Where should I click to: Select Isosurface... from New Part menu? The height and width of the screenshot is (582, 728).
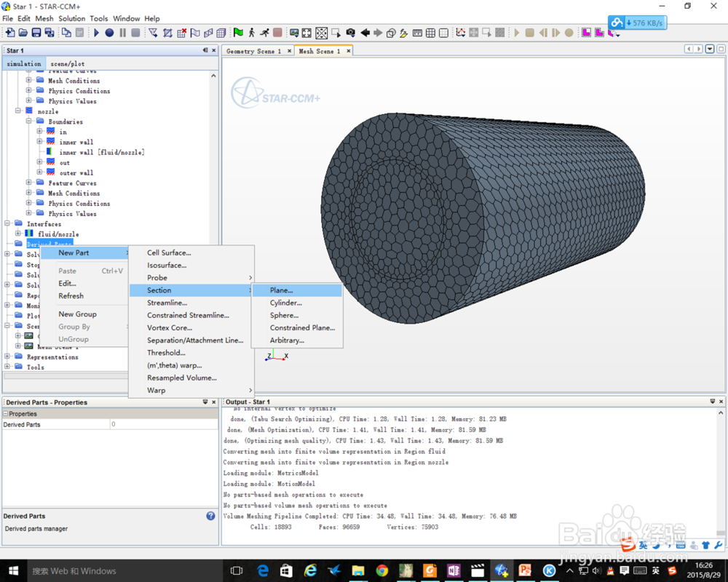(191, 265)
